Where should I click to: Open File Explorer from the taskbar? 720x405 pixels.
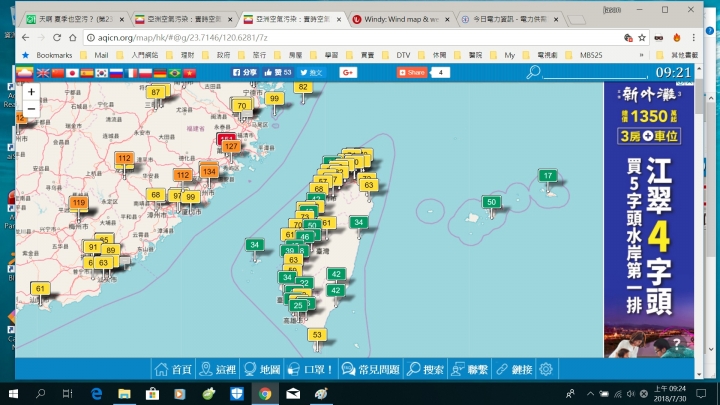tap(124, 394)
